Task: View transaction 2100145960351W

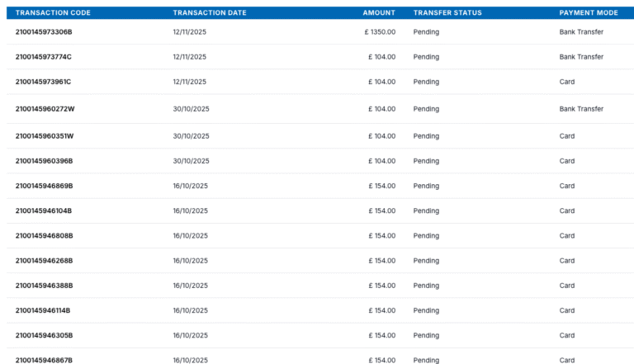Action: point(45,136)
